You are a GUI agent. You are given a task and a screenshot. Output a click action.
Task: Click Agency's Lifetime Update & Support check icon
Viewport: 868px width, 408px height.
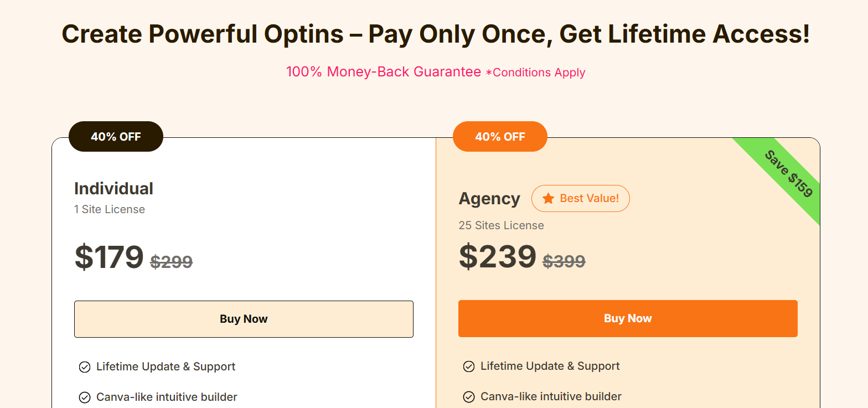click(x=469, y=366)
